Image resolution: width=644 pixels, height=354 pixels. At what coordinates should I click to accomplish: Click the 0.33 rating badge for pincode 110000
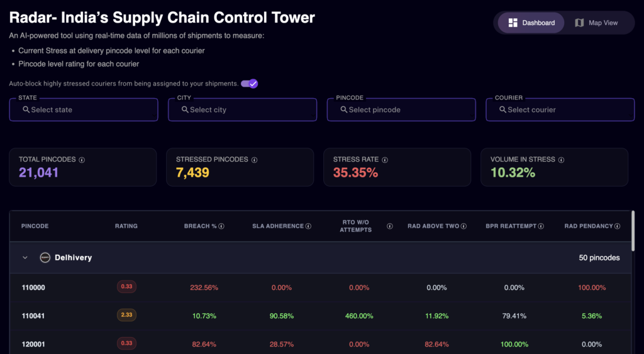[x=126, y=287]
